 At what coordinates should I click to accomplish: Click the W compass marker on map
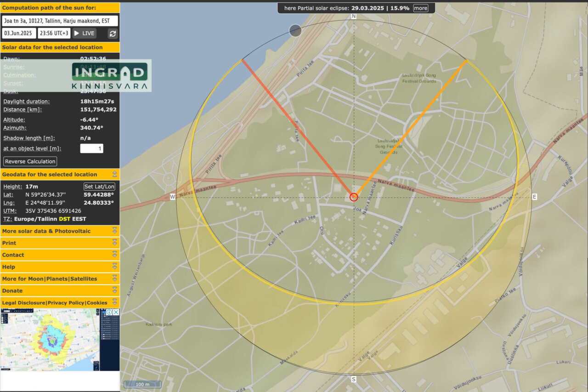(x=173, y=197)
